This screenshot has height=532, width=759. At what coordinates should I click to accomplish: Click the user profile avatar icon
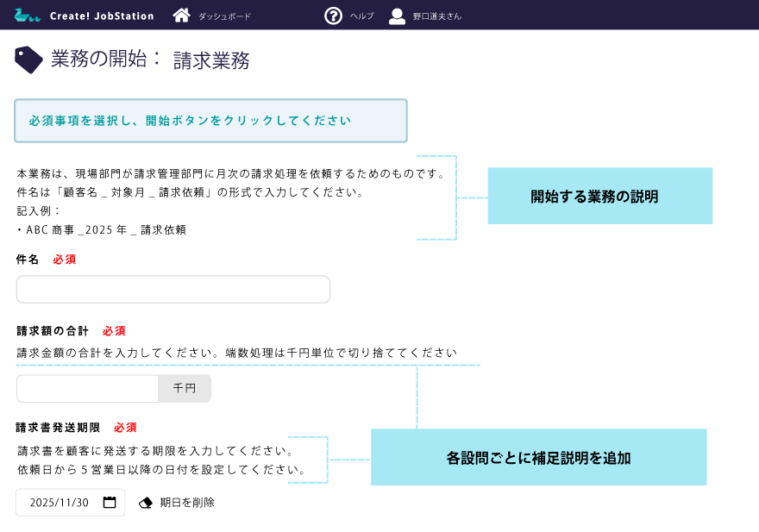[397, 16]
